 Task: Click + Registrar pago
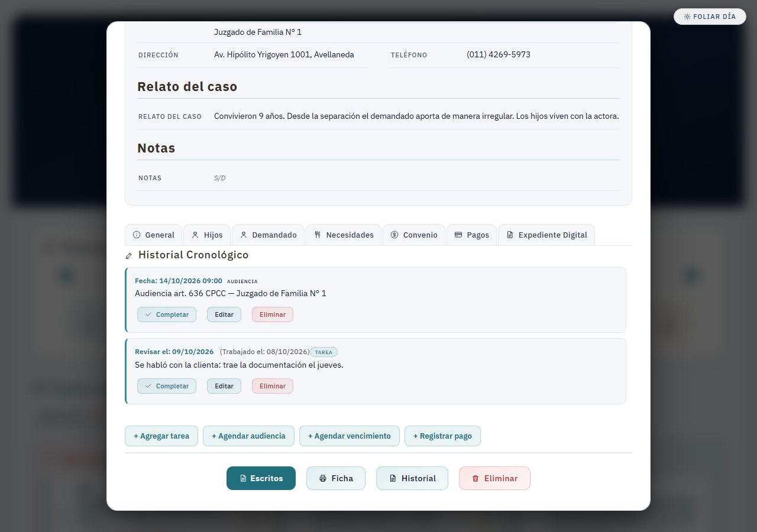point(442,436)
